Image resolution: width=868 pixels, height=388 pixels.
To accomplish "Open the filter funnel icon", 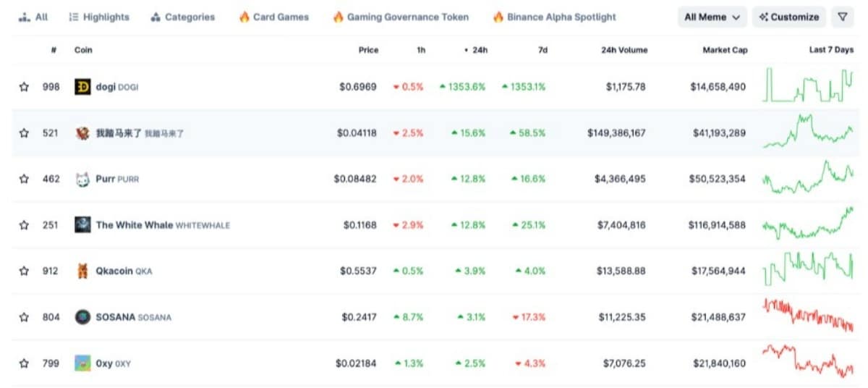I will click(x=842, y=17).
